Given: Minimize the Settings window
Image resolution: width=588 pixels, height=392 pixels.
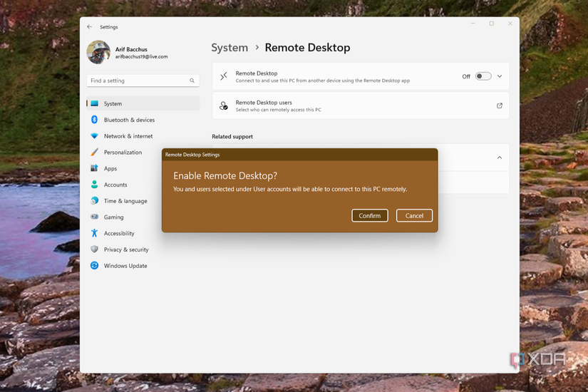Looking at the screenshot, I should [473, 24].
